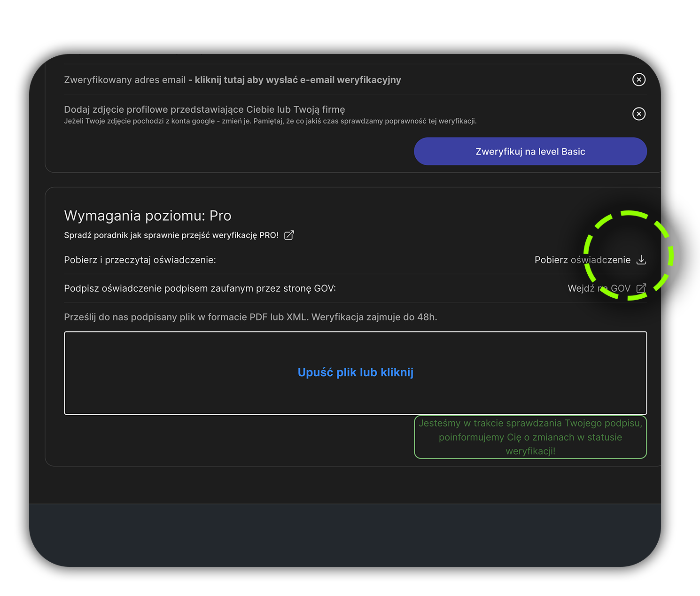Click the Zweryfikowany adres email label
Viewport: 700px width, 596px height.
124,80
